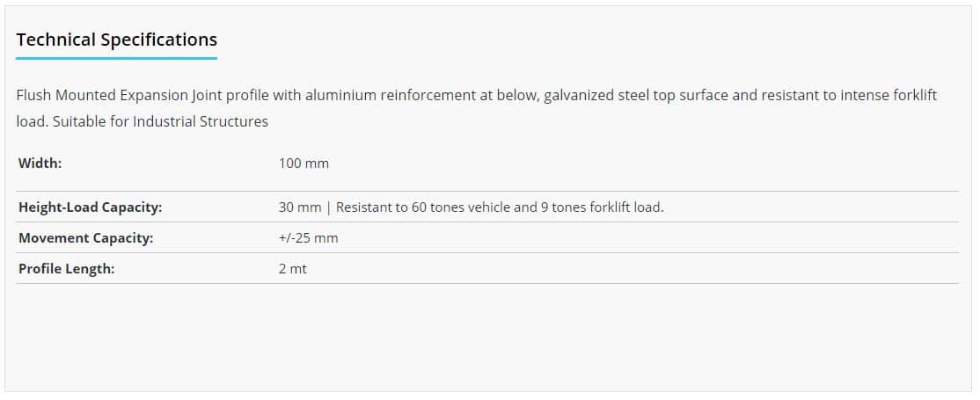Click 60 tones vehicle text
This screenshot has width=980, height=400.
pos(461,207)
